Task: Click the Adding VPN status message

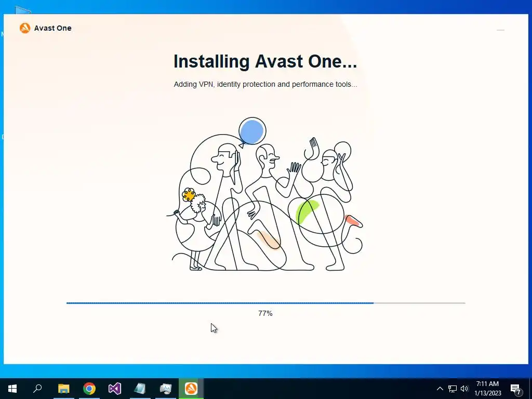Action: click(x=265, y=84)
